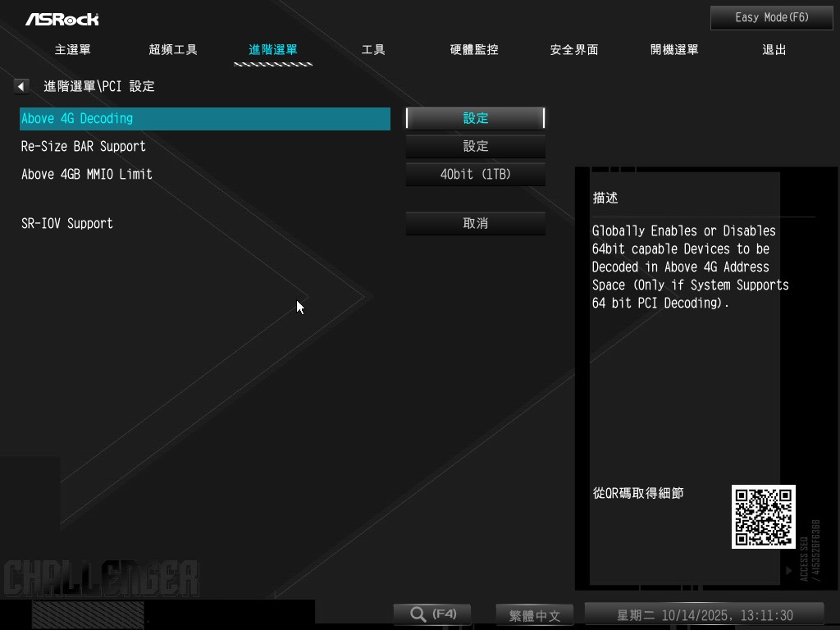Open the 超頻工具 tab
This screenshot has width=840, height=630.
173,49
